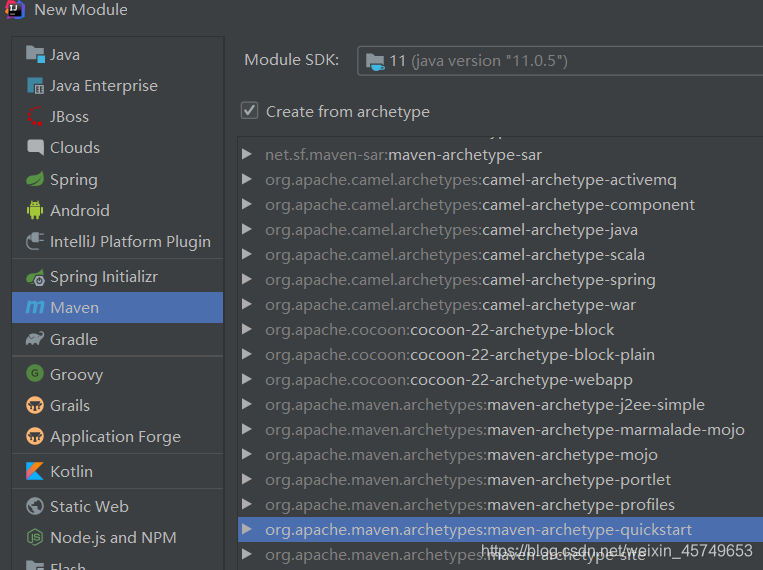Click the Gradle elephant icon

tap(35, 339)
